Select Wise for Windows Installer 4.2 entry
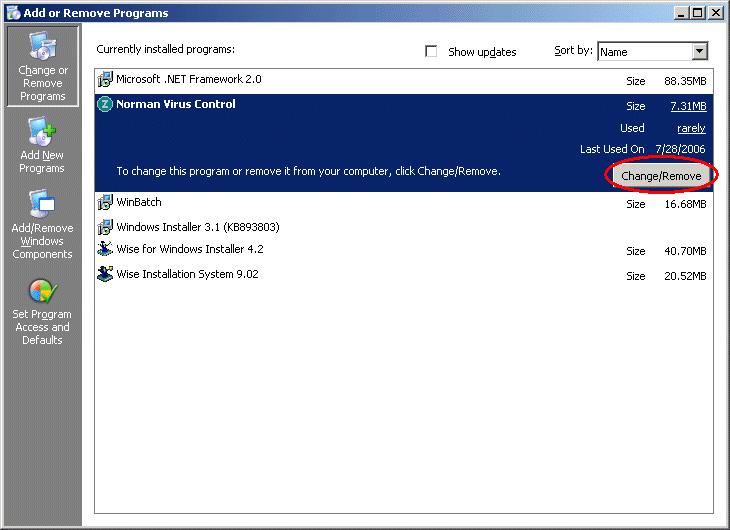Viewport: 730px width, 530px height. [x=404, y=250]
